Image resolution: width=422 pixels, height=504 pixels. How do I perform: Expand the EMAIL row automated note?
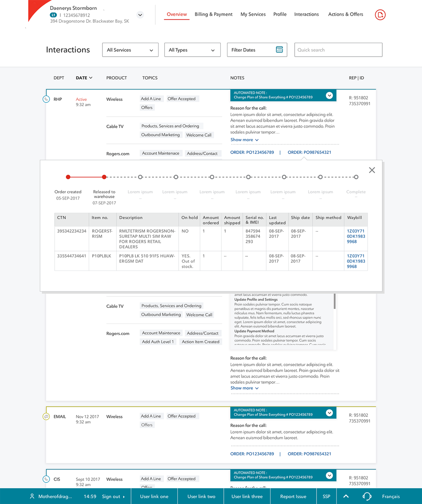click(x=329, y=413)
